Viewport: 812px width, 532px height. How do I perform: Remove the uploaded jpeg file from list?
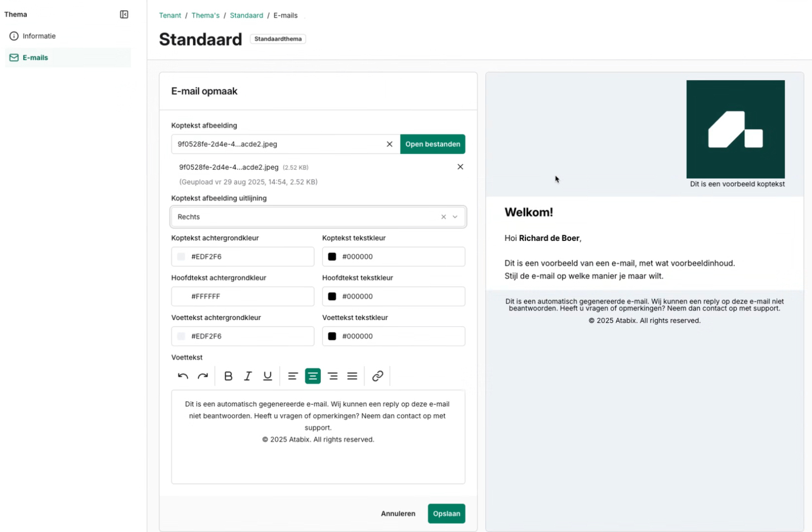point(460,167)
